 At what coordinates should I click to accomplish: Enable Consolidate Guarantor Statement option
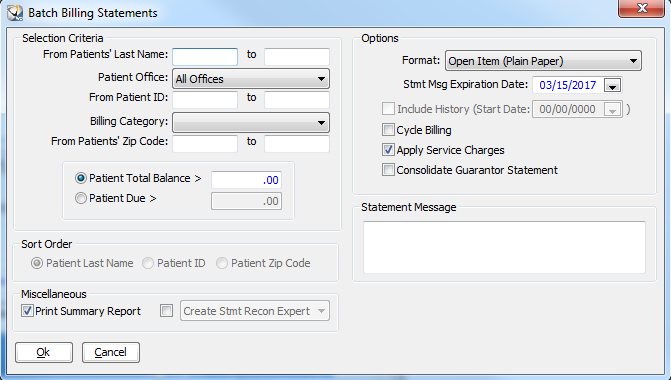click(388, 170)
